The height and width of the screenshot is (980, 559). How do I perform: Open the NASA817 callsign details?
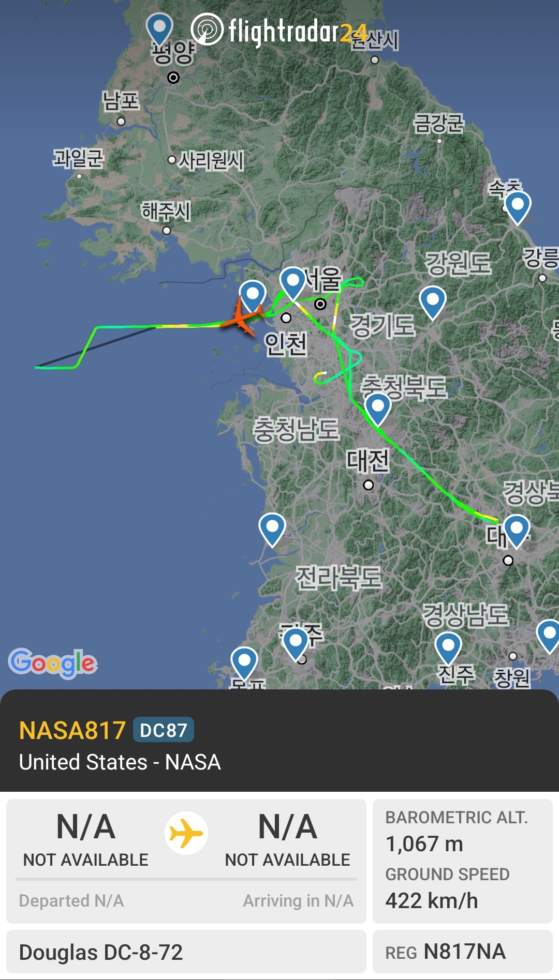point(72,730)
